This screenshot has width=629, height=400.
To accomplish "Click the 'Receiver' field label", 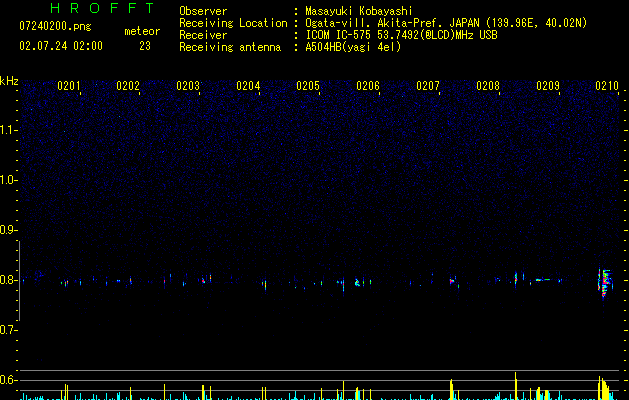I will tap(203, 35).
